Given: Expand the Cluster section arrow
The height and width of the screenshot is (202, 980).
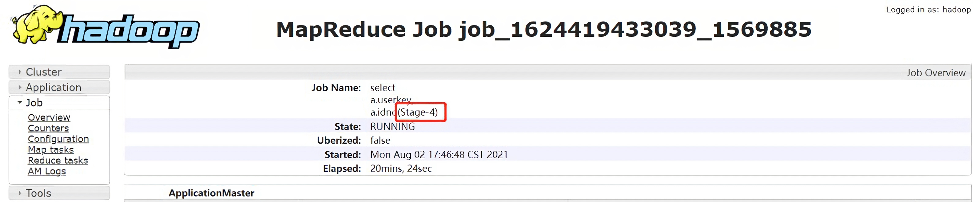Looking at the screenshot, I should point(20,72).
